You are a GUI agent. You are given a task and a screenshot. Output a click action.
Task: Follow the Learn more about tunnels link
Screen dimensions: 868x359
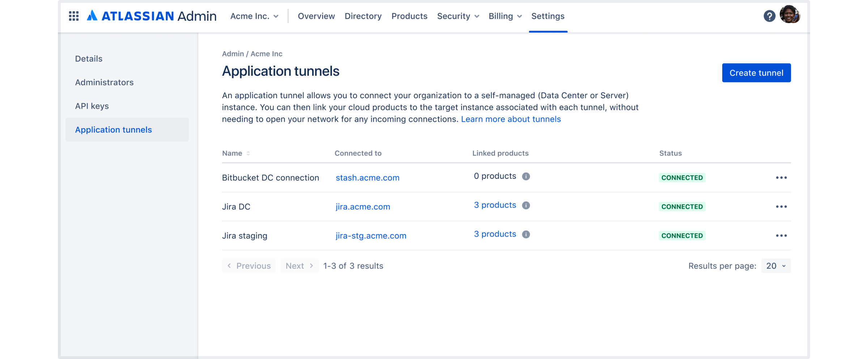(x=511, y=119)
